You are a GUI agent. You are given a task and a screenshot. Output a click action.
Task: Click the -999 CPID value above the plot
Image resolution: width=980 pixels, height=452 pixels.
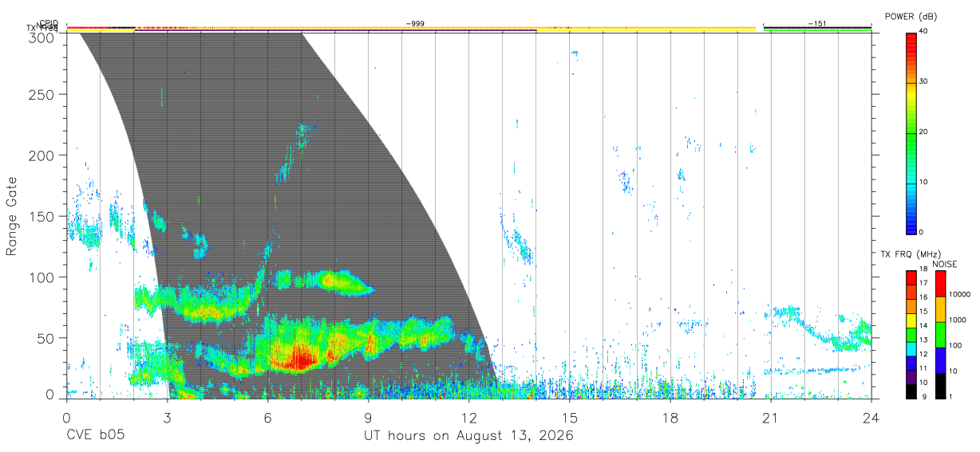(414, 24)
